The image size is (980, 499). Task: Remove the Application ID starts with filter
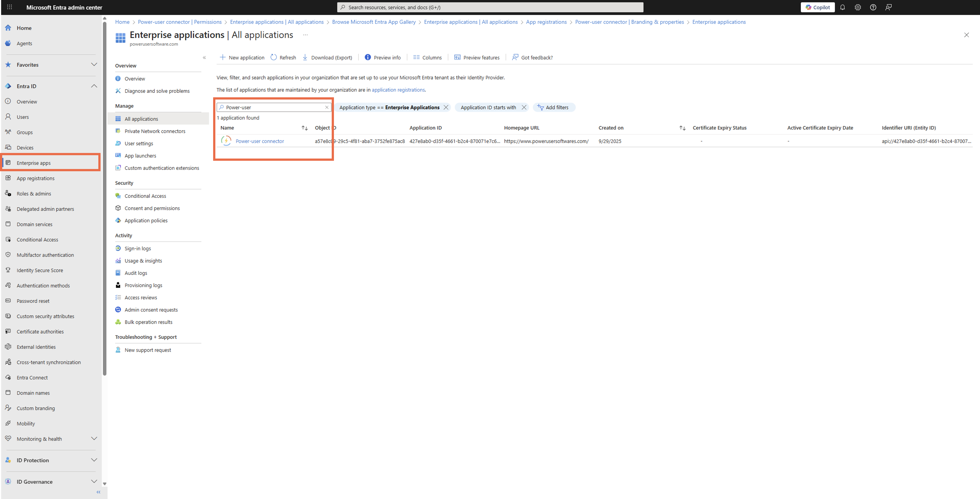click(524, 107)
